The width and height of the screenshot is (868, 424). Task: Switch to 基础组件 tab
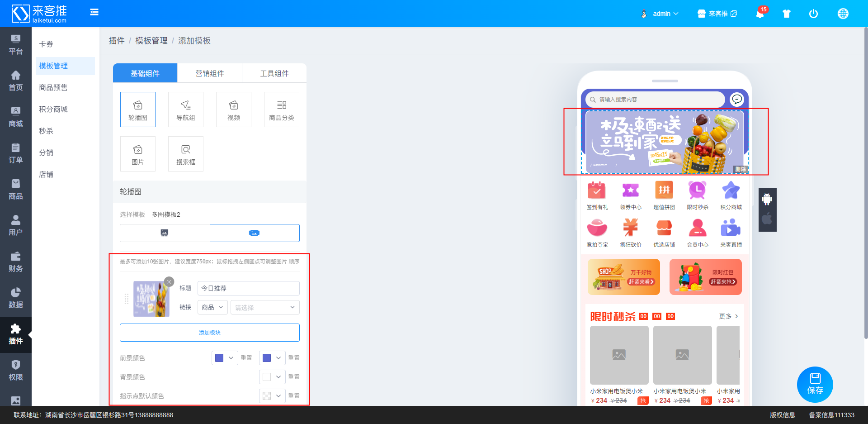tap(145, 73)
